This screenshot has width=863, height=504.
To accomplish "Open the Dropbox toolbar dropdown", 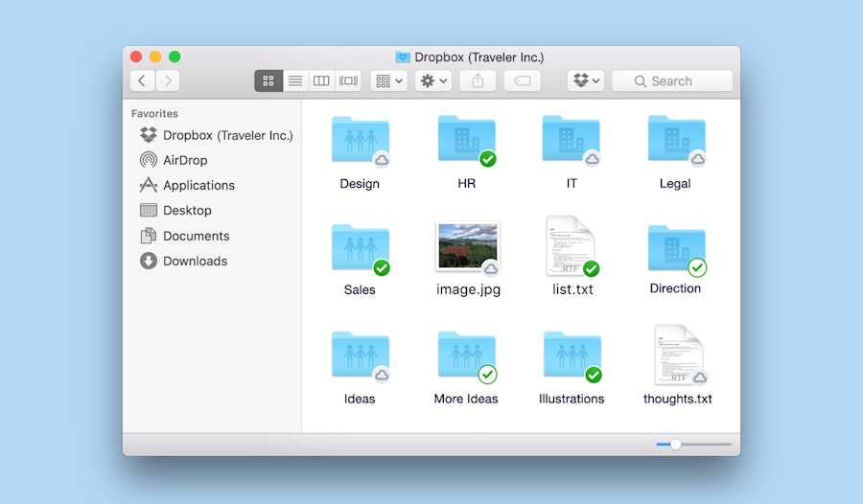I will click(586, 80).
